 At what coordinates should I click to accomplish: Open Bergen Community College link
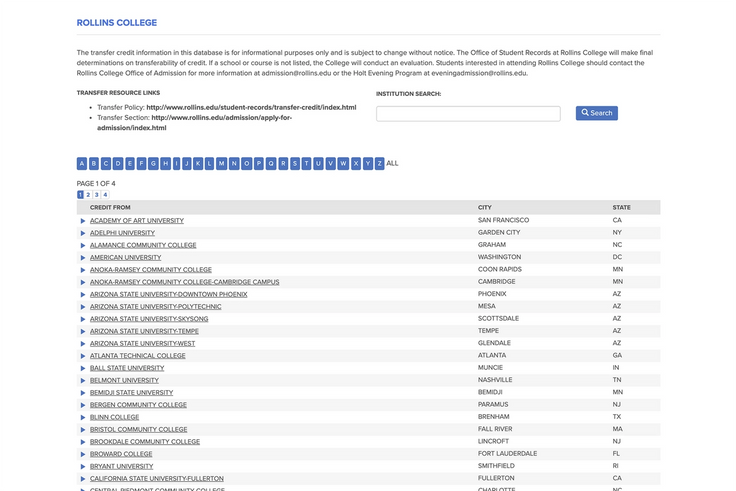pyautogui.click(x=138, y=405)
